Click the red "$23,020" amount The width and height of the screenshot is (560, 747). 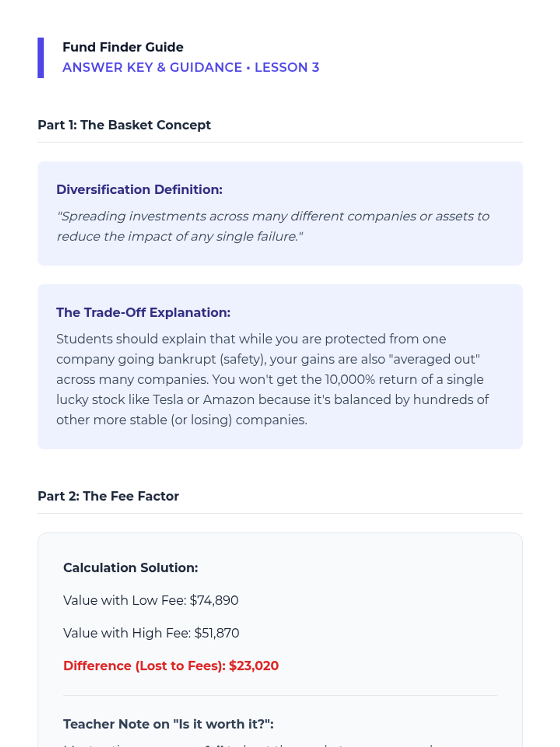[x=254, y=666]
